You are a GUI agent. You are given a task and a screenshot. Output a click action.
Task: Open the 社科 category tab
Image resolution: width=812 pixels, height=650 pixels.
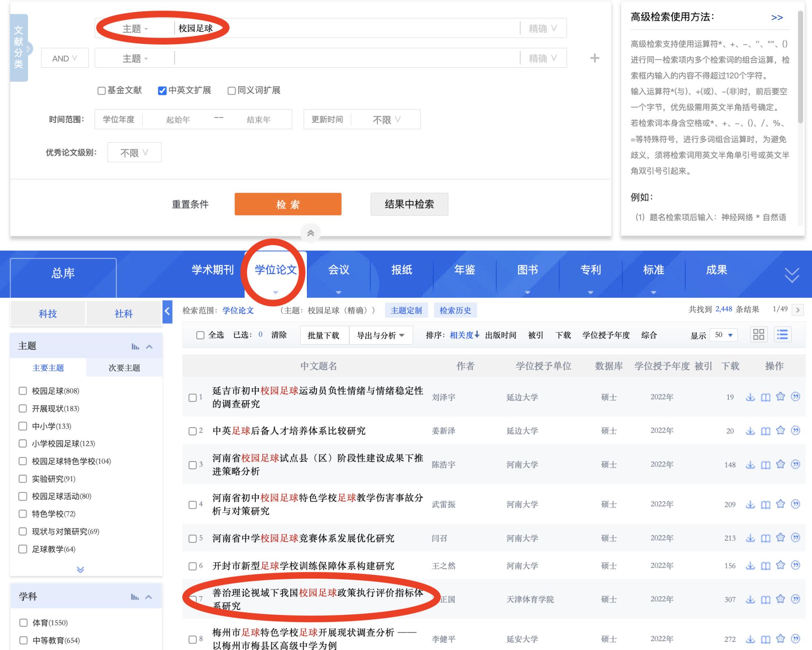point(124,312)
